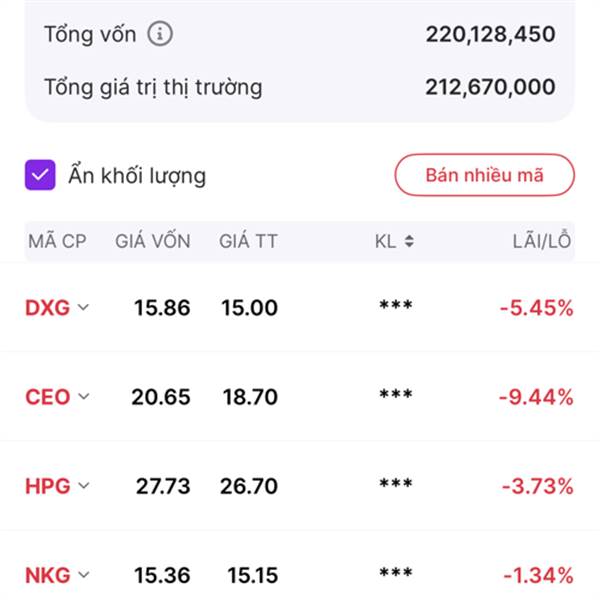Uncheck the Ẩn khối lượng checkbox
The height and width of the screenshot is (600, 600).
point(40,176)
